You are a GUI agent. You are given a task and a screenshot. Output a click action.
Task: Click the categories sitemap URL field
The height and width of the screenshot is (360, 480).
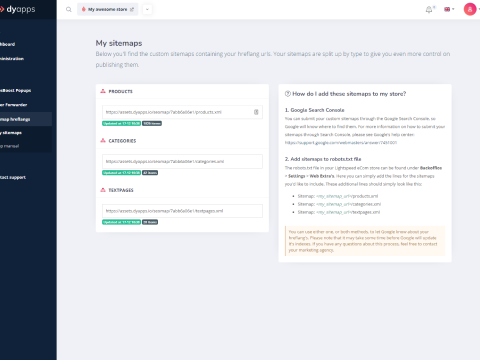point(182,161)
